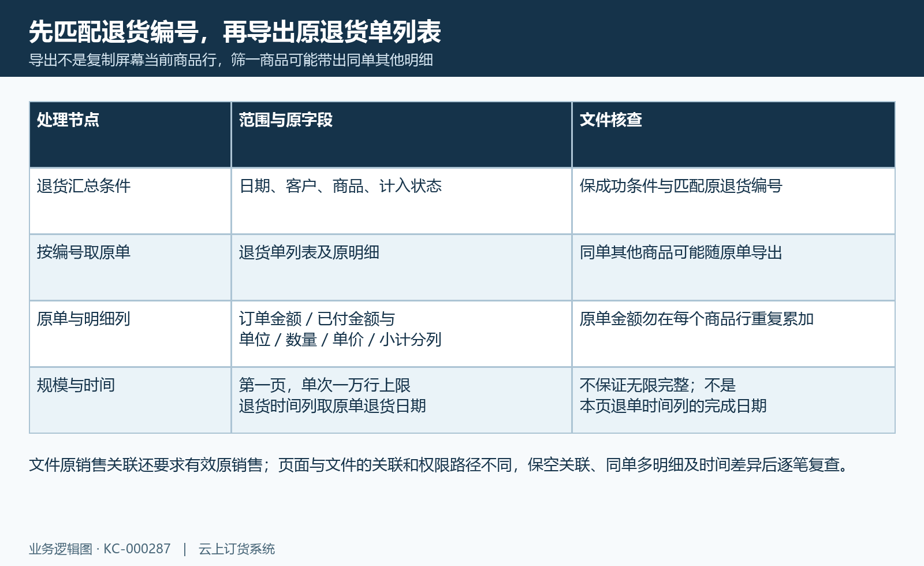Click the 范围与原字段 column header

pos(401,135)
